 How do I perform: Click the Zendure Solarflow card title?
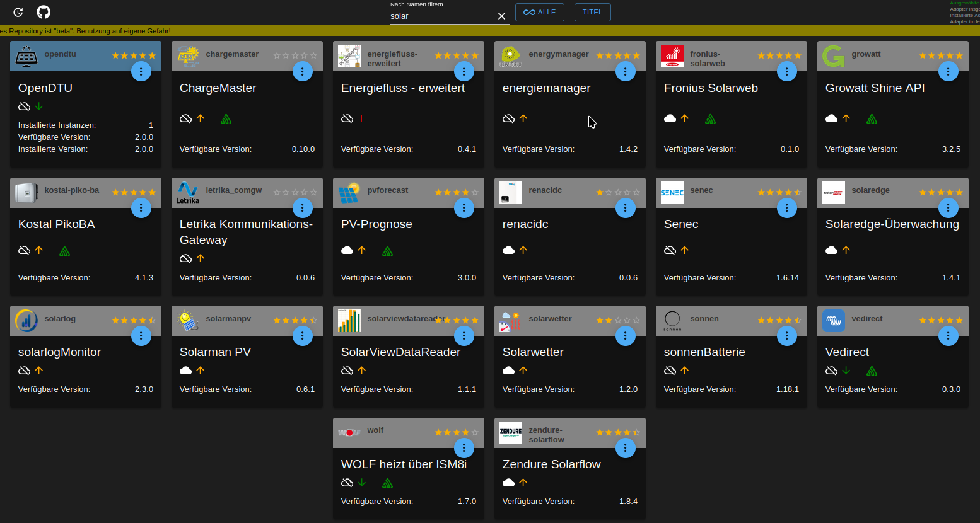(x=552, y=464)
